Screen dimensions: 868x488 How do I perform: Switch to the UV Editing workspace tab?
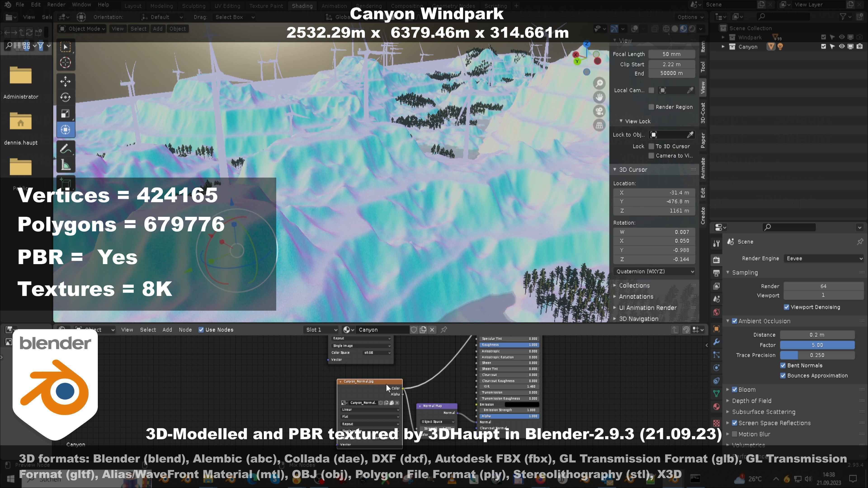227,6
